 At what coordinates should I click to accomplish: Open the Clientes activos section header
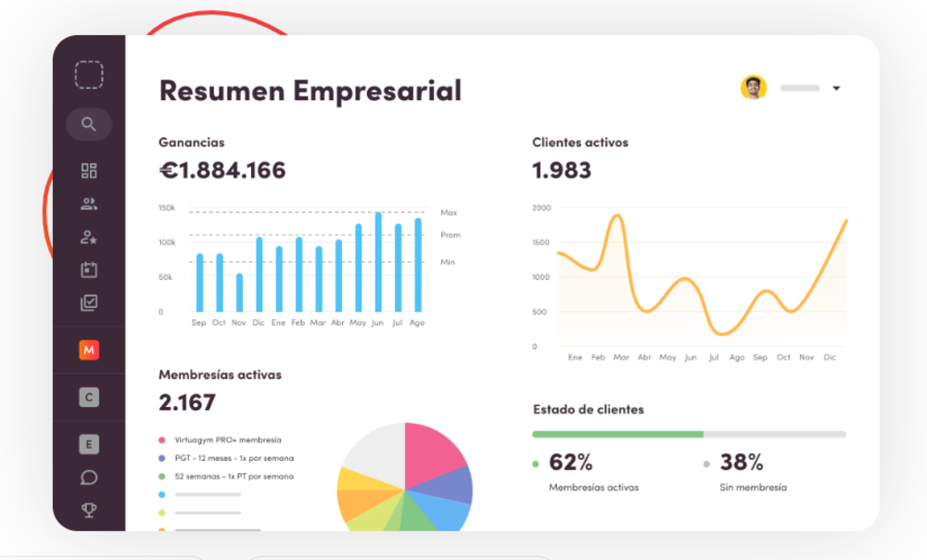click(579, 143)
